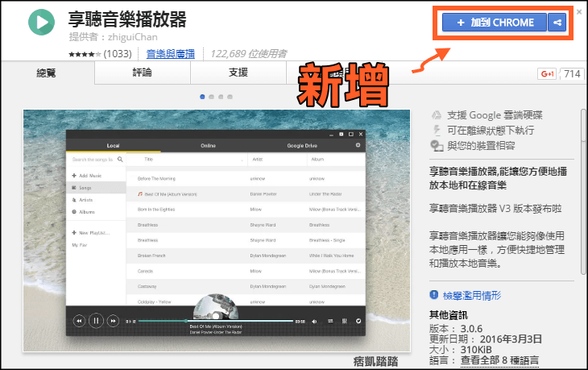The image size is (588, 370).
Task: Click the settings gear in preview player
Action: coord(358,145)
